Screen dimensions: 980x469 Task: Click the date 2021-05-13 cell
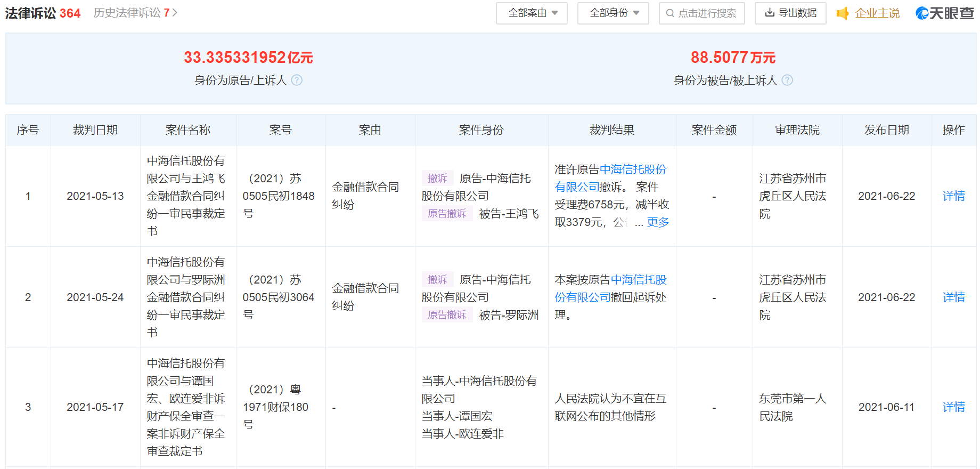coord(95,196)
